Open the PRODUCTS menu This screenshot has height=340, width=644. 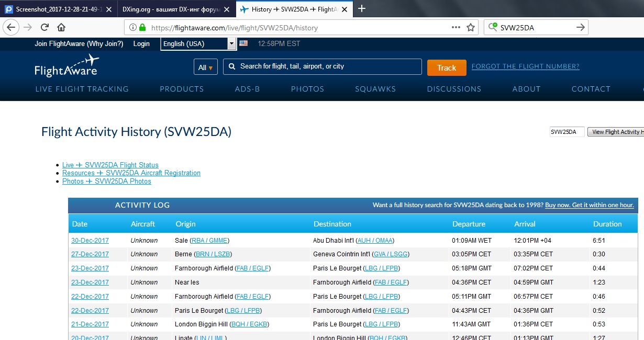click(182, 89)
